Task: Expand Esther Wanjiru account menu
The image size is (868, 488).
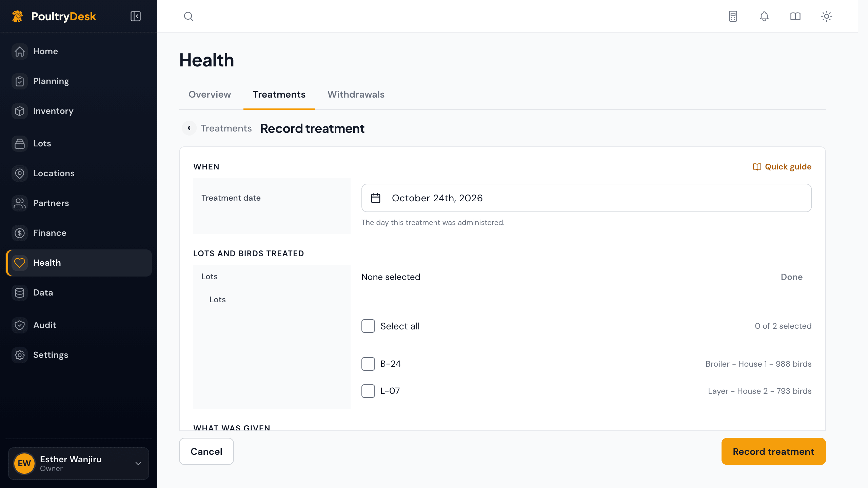Action: click(x=79, y=464)
